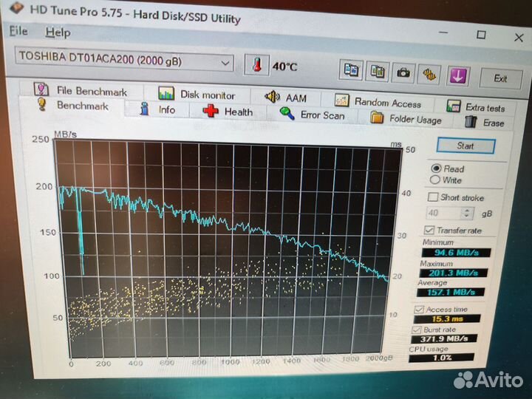The image size is (532, 399).
Task: Toggle the Burst rate checkbox
Action: coord(416,330)
